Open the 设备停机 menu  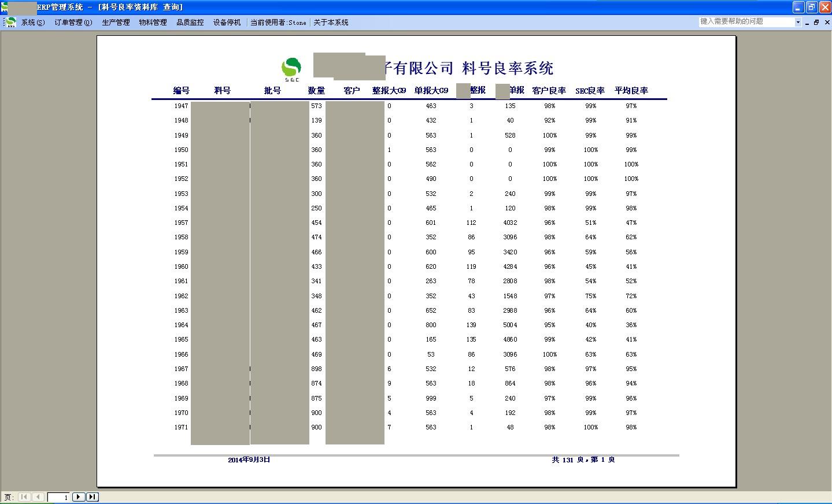click(227, 23)
